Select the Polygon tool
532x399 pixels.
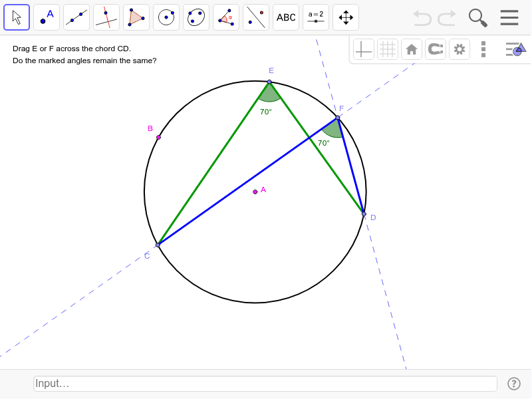pos(136,17)
